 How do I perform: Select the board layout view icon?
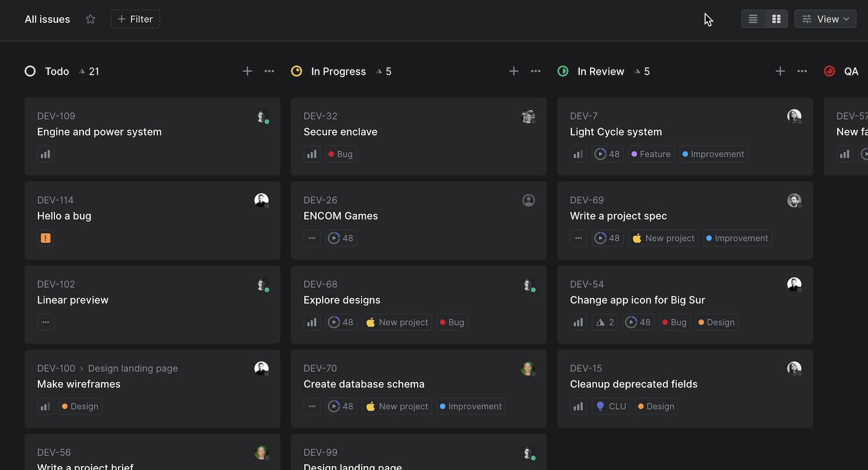(776, 19)
